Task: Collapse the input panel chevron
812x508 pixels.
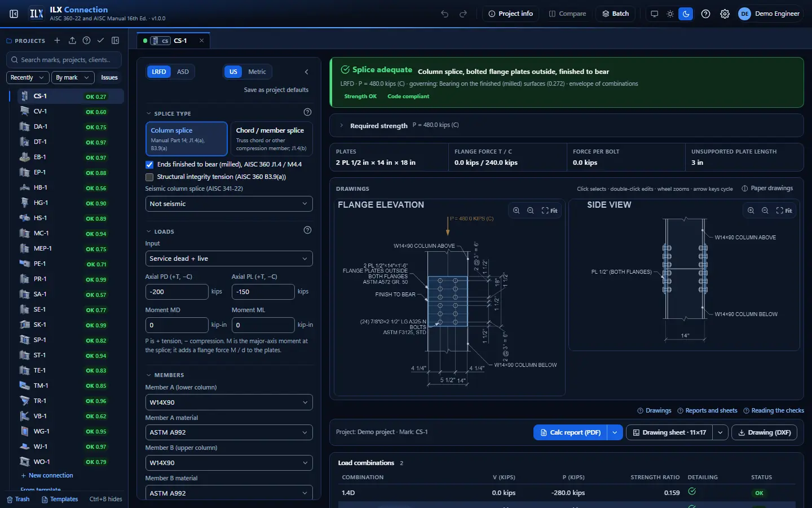Action: point(307,72)
